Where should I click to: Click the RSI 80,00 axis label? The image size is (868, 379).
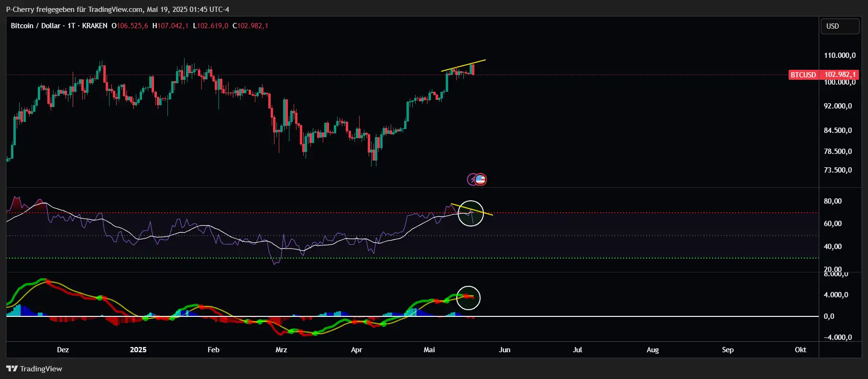coord(833,201)
